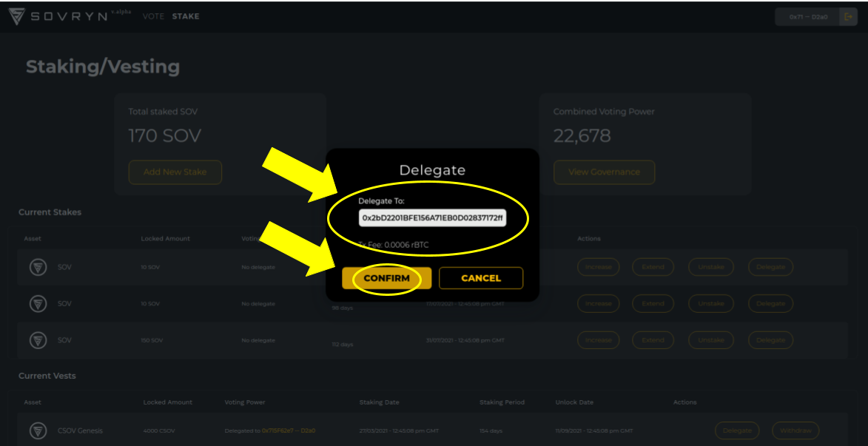Click 'Voting Power' header in Current Vests table

coord(245,402)
